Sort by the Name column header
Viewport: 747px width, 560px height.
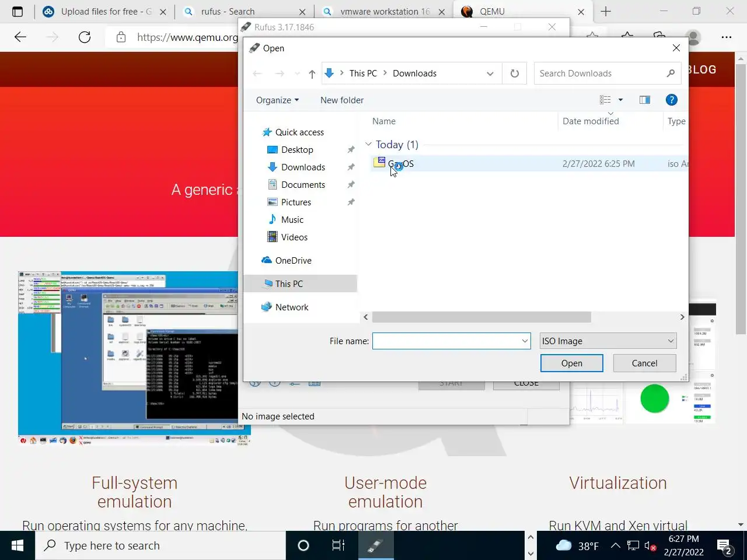coord(383,121)
